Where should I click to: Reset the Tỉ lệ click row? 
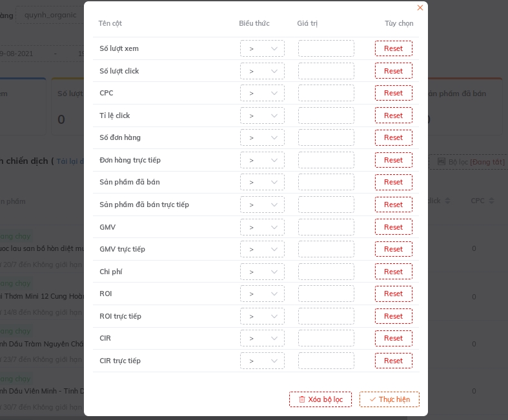393,115
